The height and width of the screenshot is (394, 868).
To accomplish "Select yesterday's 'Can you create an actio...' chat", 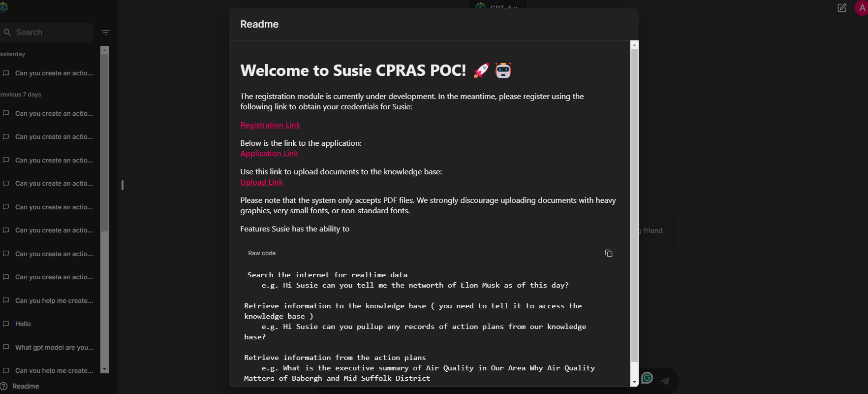I will 54,73.
